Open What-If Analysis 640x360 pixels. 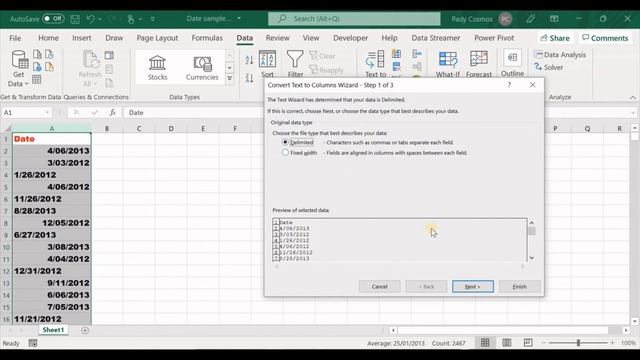tap(447, 64)
